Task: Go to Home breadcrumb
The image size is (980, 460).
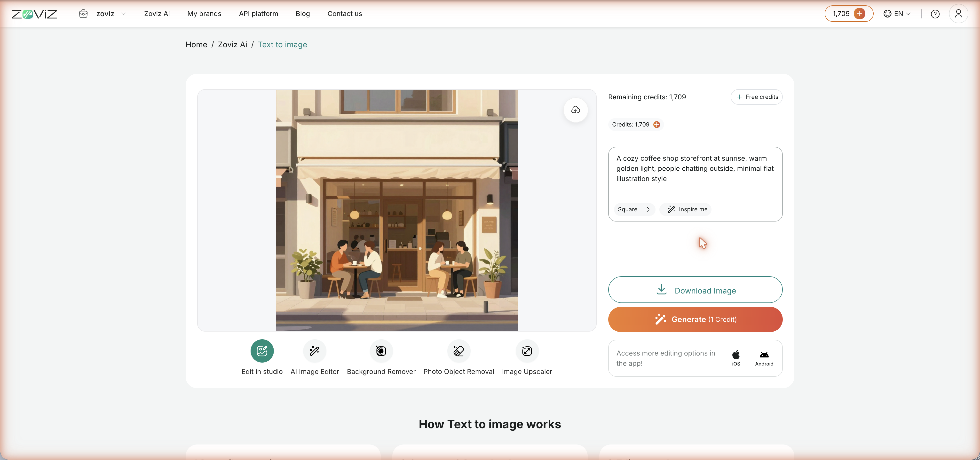Action: point(196,45)
